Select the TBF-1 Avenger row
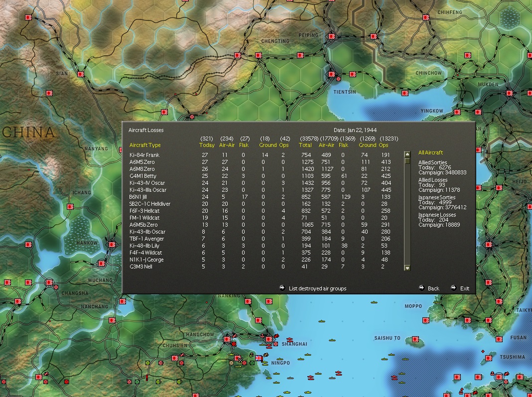 coord(260,239)
